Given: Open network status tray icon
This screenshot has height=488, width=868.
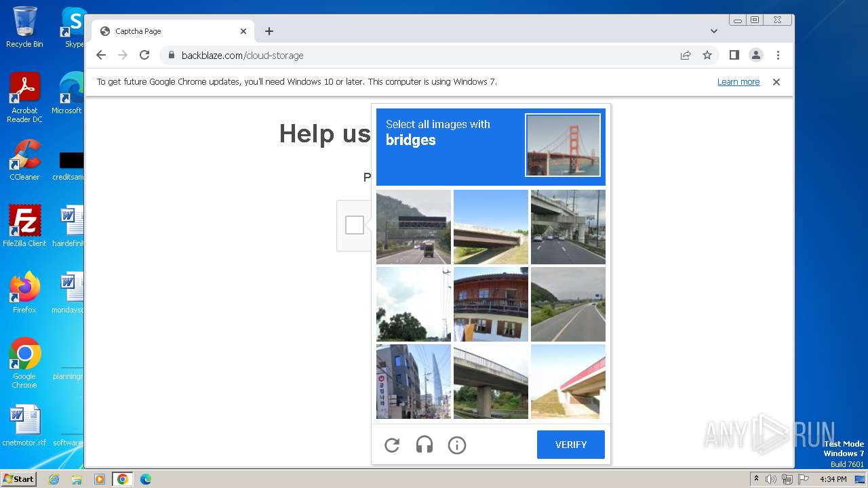Looking at the screenshot, I should (787, 479).
